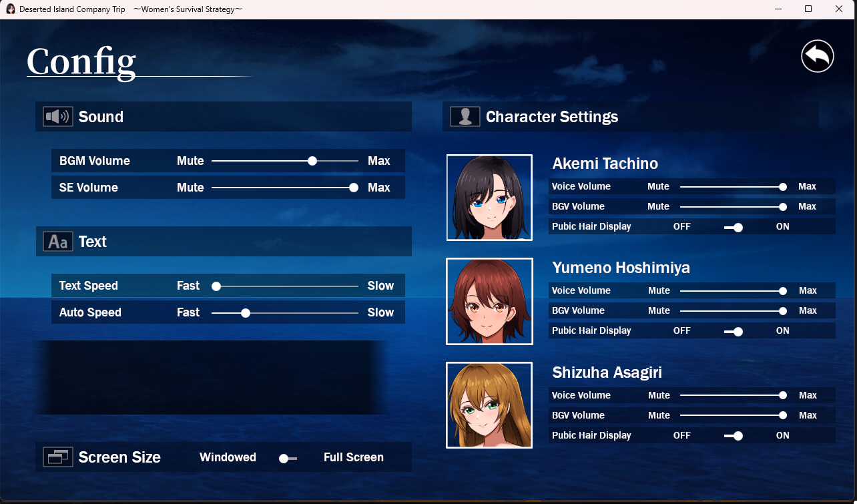Click the app icon in title bar
Viewport: 857px width, 504px height.
[x=11, y=9]
